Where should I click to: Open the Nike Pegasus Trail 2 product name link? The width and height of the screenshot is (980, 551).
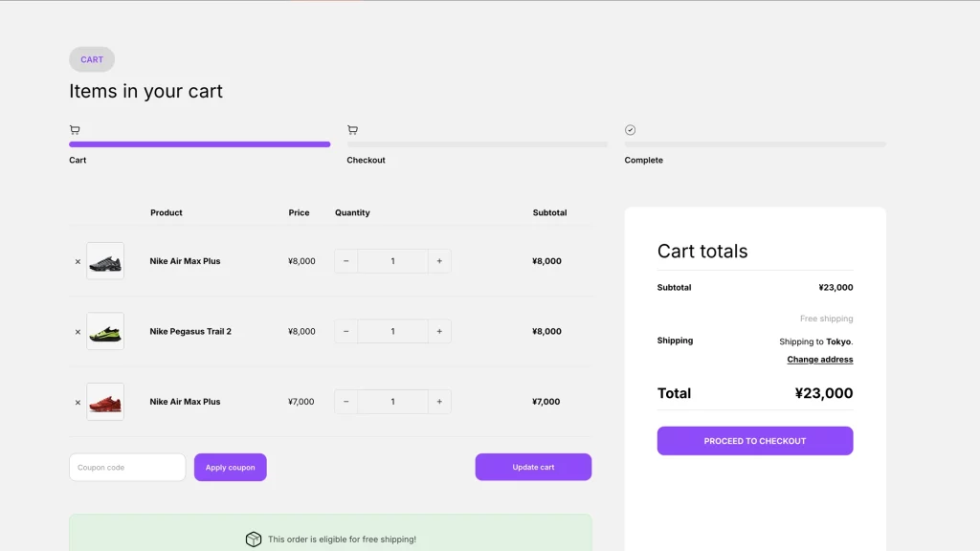click(x=190, y=332)
